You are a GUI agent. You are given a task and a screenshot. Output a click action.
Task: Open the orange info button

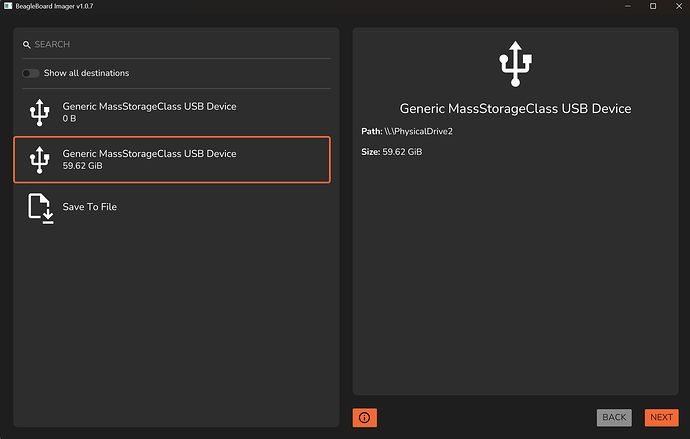pyautogui.click(x=364, y=417)
